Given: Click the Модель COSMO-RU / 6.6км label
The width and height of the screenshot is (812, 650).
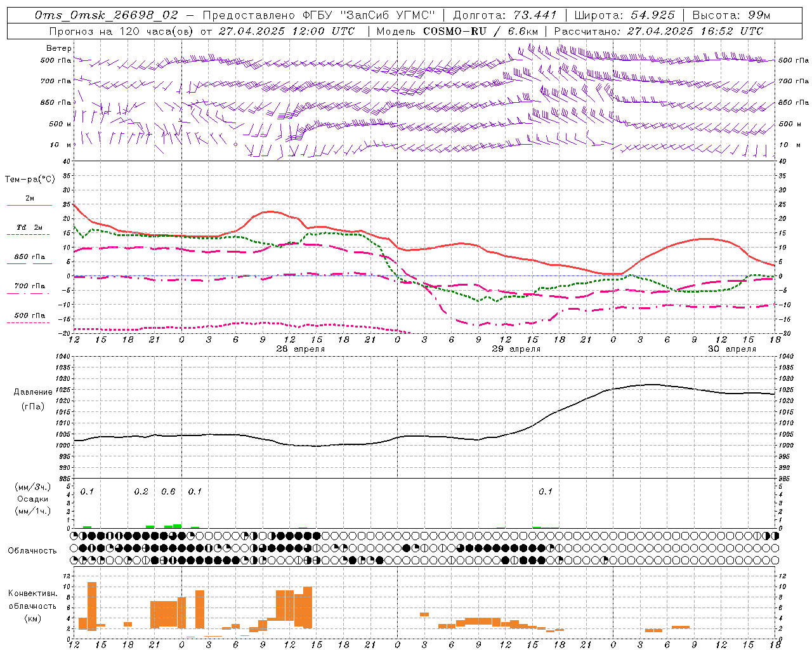Looking at the screenshot, I should click(x=457, y=31).
